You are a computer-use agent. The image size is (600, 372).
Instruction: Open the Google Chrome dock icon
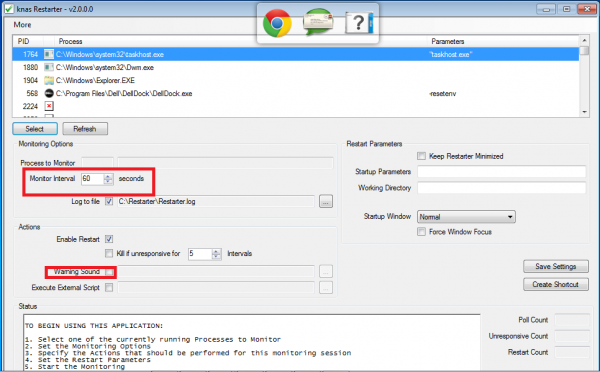pos(277,23)
